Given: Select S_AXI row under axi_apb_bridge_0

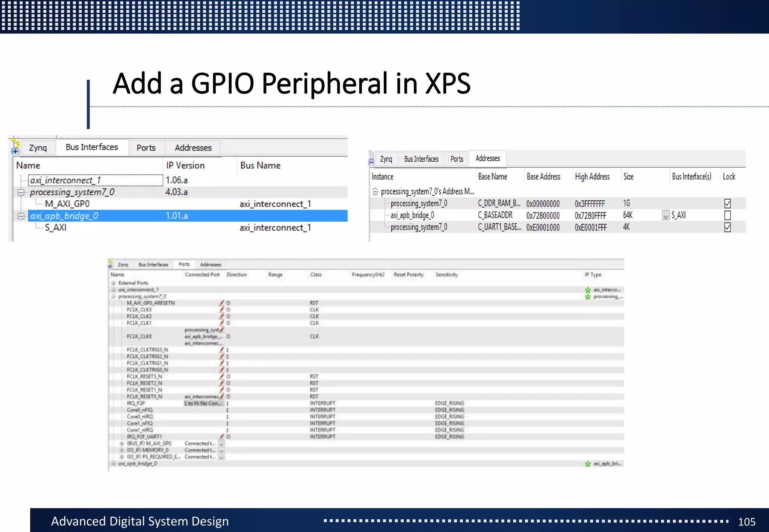Looking at the screenshot, I should 180,228.
